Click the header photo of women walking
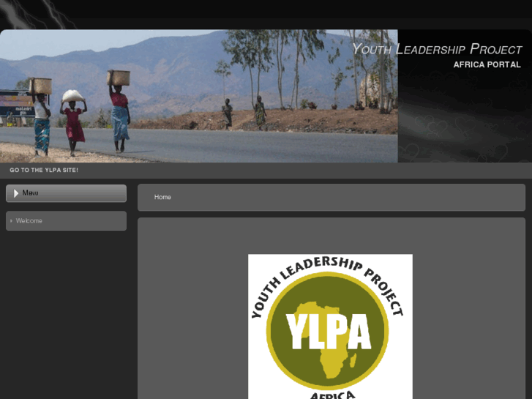 (x=199, y=96)
